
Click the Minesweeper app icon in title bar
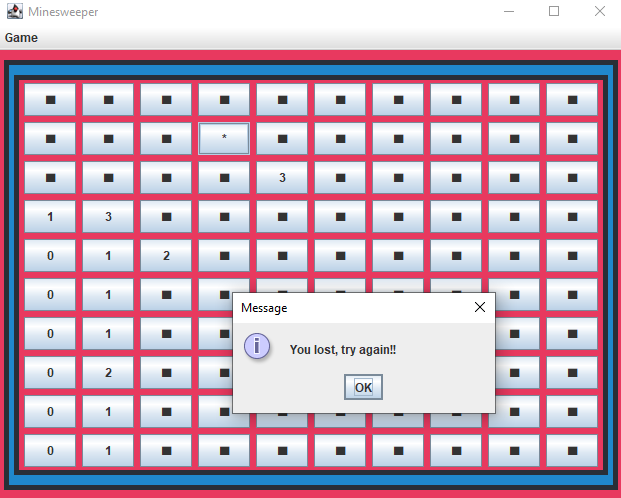point(15,11)
